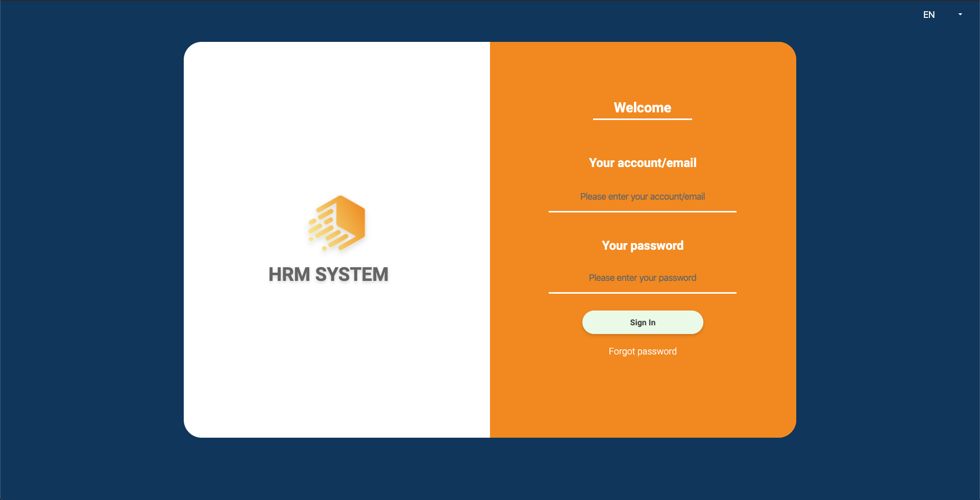Click the "EN" language code text
The image size is (980, 500).
[x=928, y=15]
